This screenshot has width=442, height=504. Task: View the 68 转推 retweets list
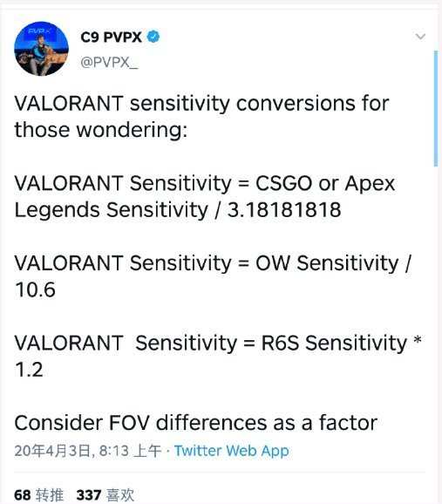[39, 494]
